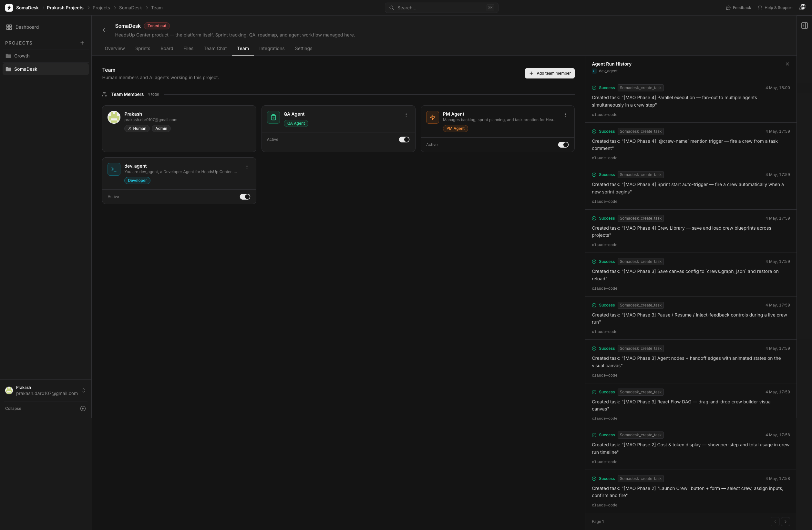Click the Feedback chat bubble icon
The image size is (812, 530).
pyautogui.click(x=728, y=7)
